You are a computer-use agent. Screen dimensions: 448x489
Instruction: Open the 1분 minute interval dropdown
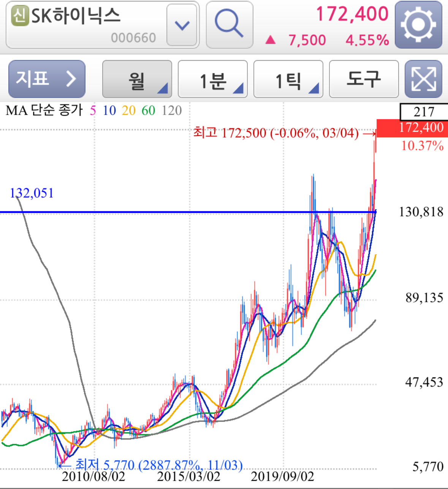pos(212,78)
